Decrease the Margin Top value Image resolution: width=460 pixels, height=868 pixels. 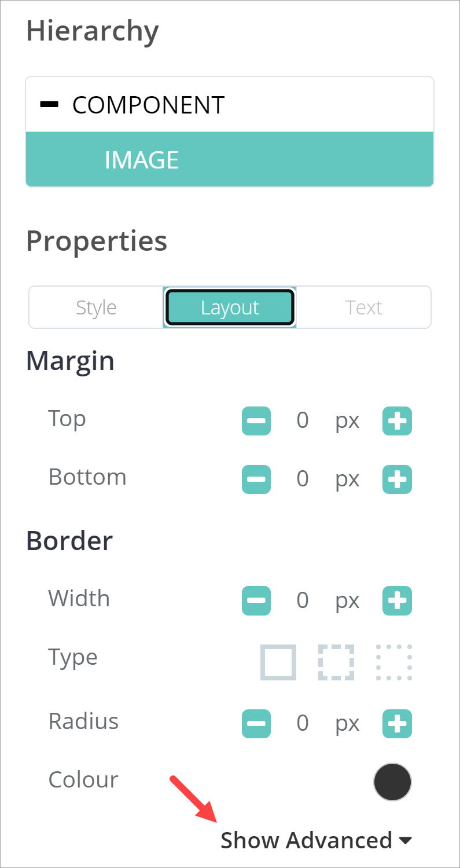click(256, 421)
